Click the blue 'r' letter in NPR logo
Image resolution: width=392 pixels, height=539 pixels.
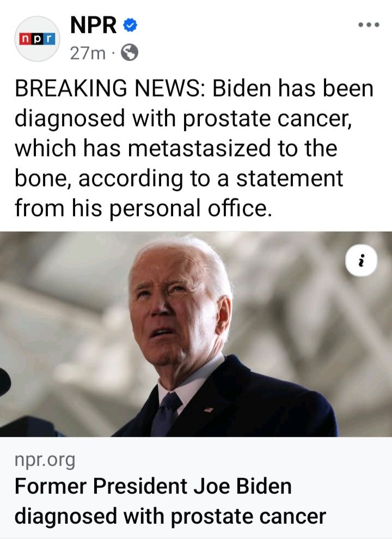click(50, 39)
